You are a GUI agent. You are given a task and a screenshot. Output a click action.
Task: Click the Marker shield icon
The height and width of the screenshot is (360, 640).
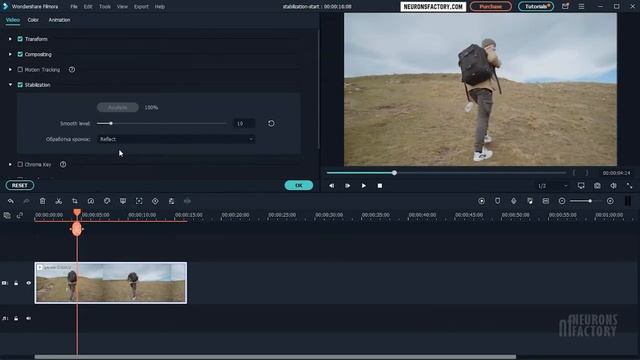click(x=498, y=201)
